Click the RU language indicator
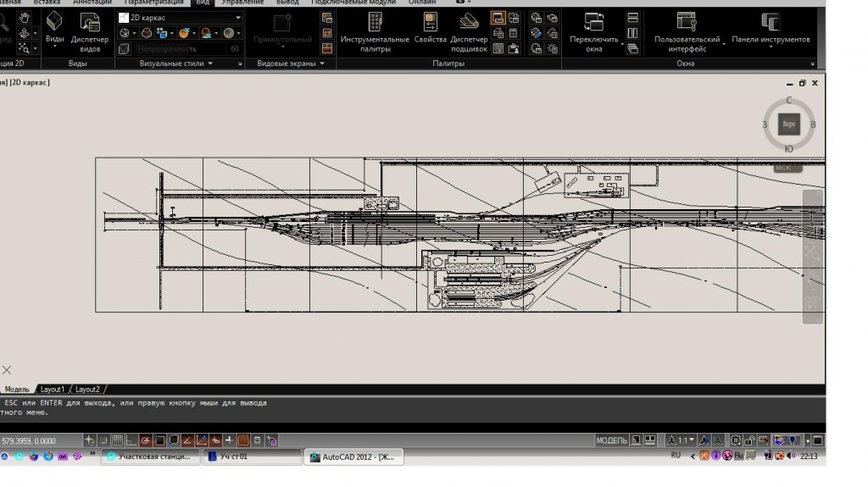The width and height of the screenshot is (868, 487). 676,456
